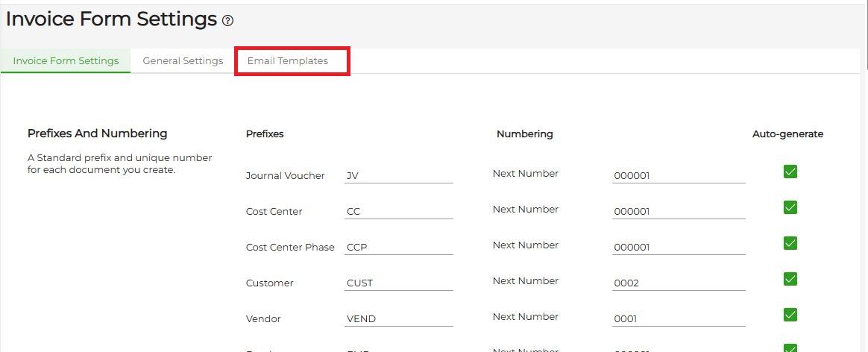Focus Cost Center Phase next number field

pos(678,248)
